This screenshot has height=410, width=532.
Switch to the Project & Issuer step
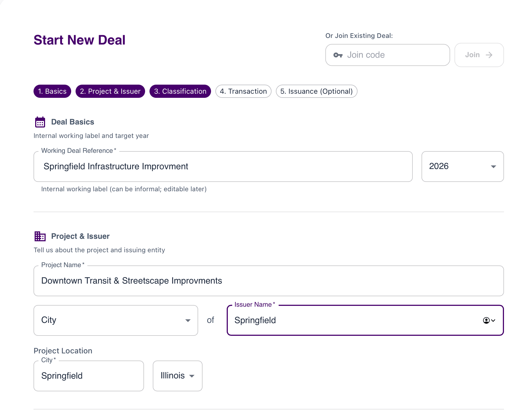[x=110, y=91]
